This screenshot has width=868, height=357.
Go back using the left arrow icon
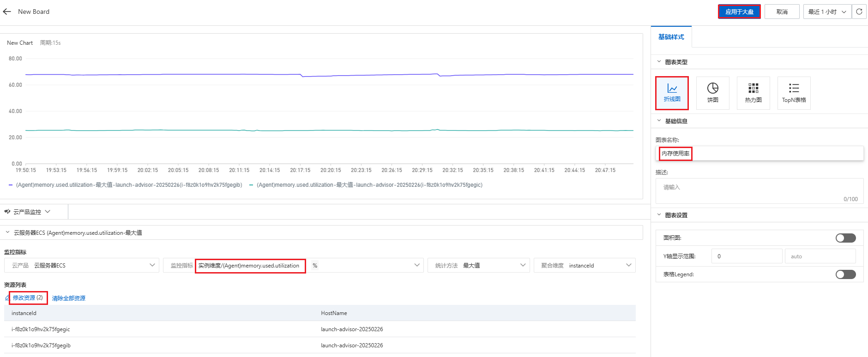pos(7,12)
